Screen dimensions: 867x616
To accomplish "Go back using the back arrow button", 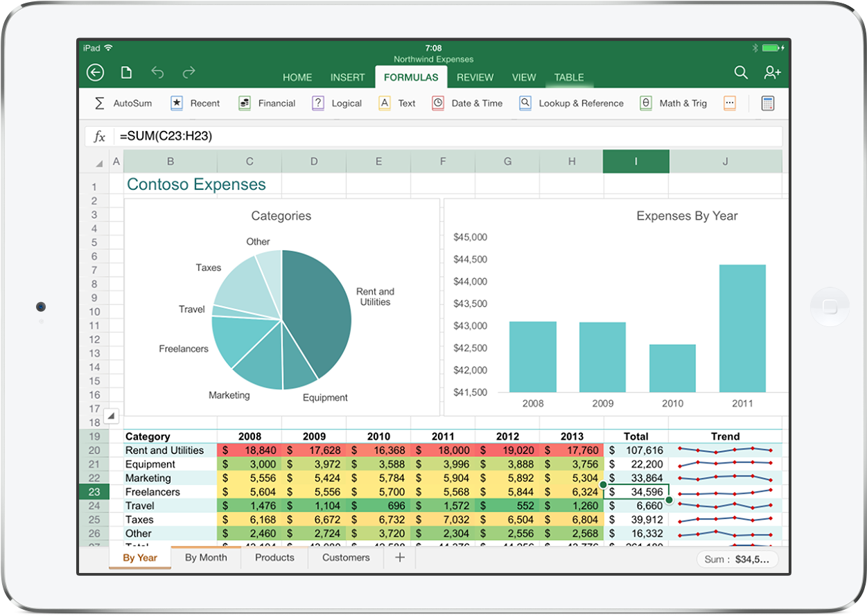I will pos(95,72).
